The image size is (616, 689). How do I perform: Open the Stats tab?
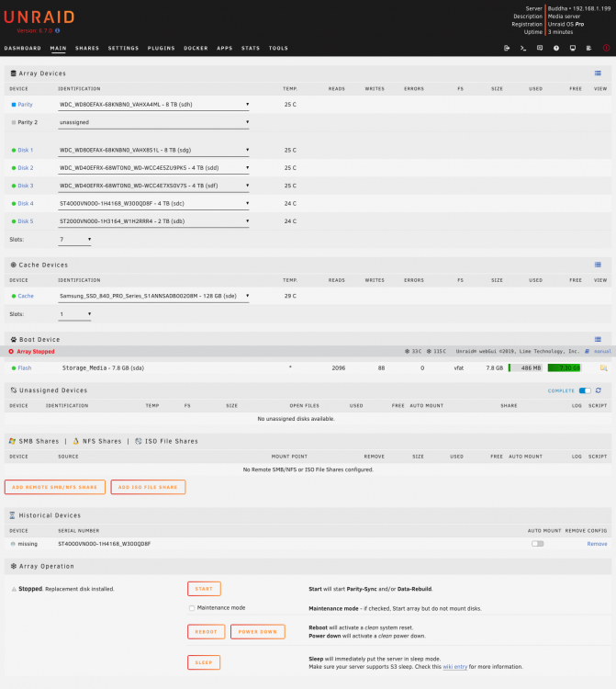[x=251, y=49]
